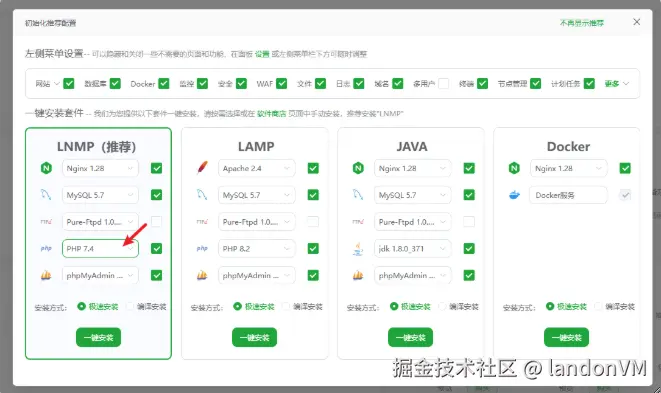Select 极速安装 radio in Docker card

tap(550, 306)
